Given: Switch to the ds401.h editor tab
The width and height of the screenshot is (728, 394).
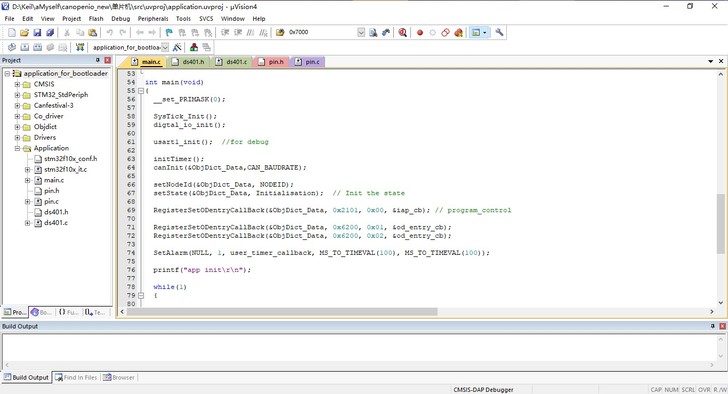Looking at the screenshot, I should coord(188,62).
